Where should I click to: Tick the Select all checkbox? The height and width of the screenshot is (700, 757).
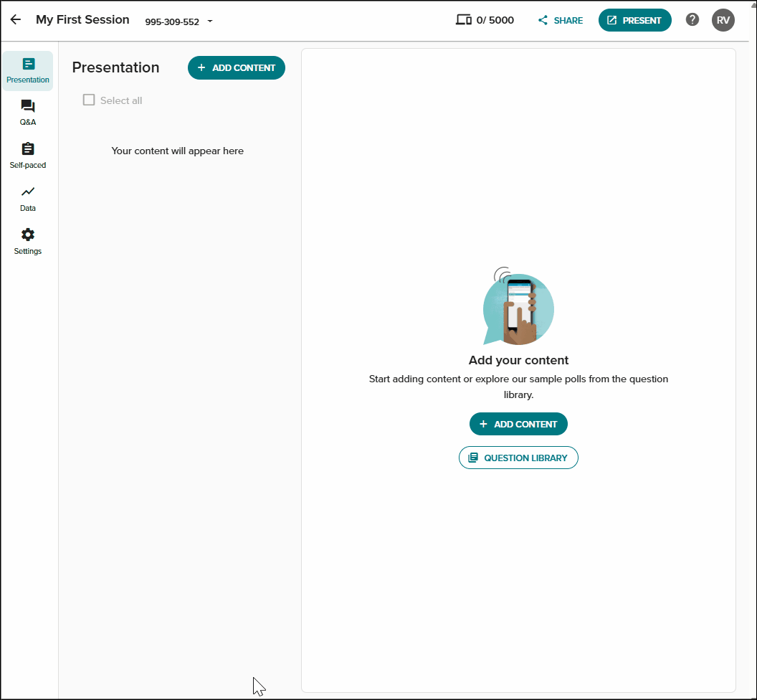89,100
